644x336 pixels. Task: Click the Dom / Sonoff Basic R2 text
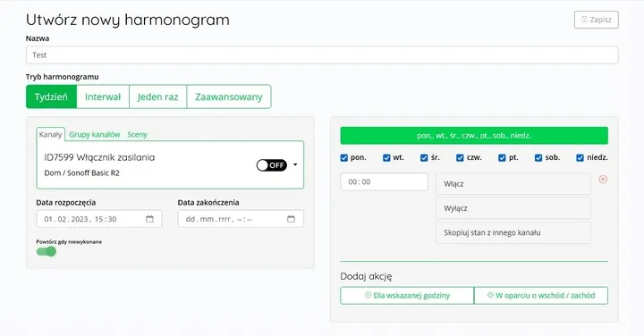click(x=81, y=173)
